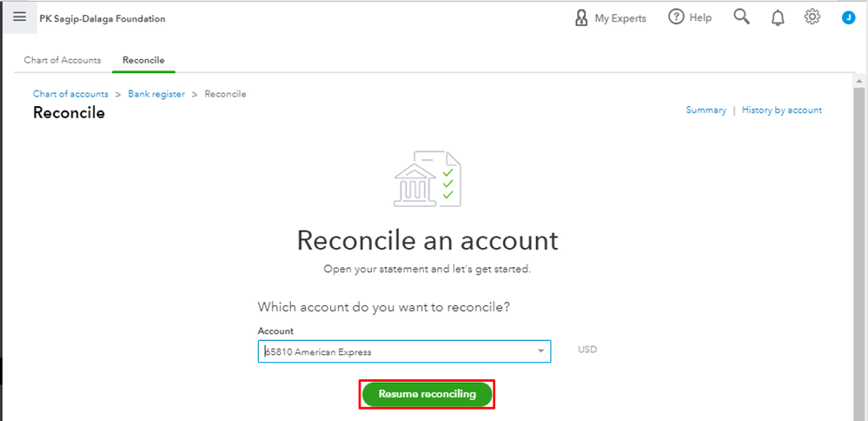This screenshot has height=421, width=868.
Task: Click the user profile avatar
Action: 849,17
